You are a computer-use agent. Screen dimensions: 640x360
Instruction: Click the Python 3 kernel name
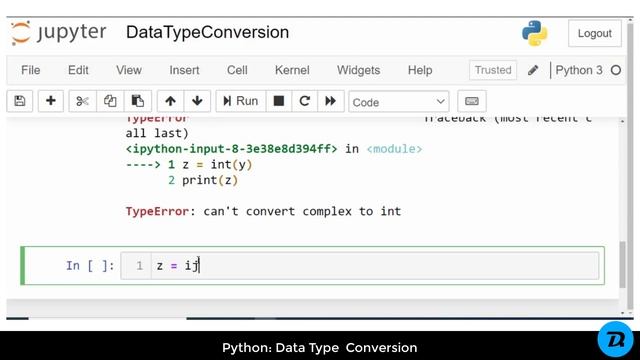click(x=579, y=70)
